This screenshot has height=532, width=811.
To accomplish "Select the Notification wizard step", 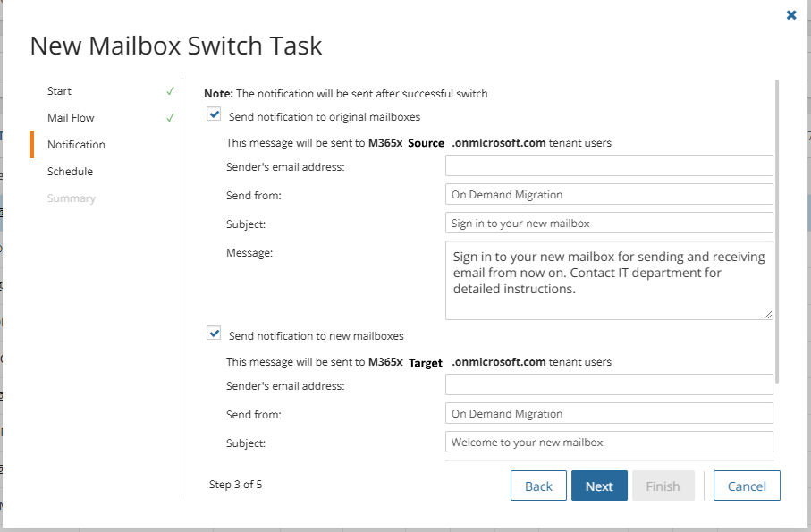I will click(76, 145).
